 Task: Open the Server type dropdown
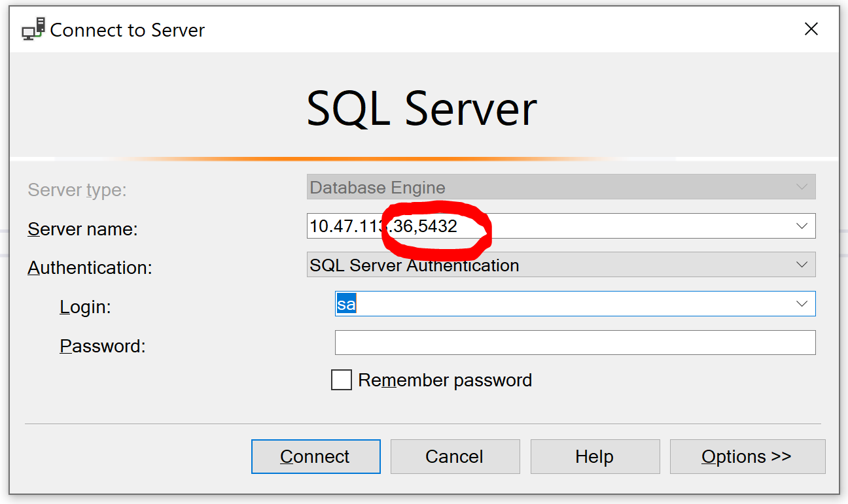(802, 186)
